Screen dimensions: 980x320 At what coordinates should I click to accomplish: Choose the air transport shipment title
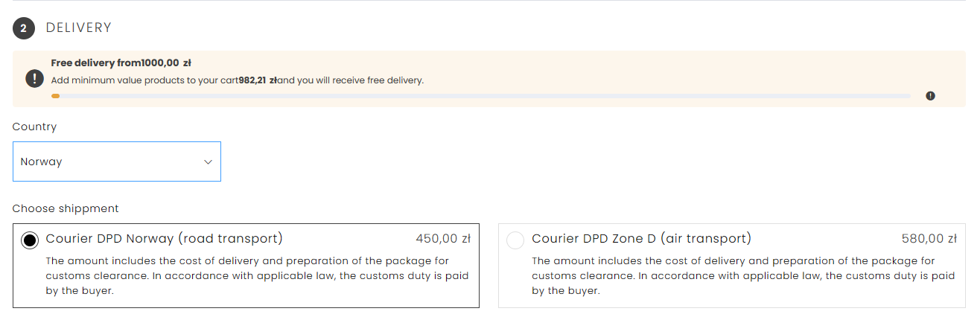[641, 239]
